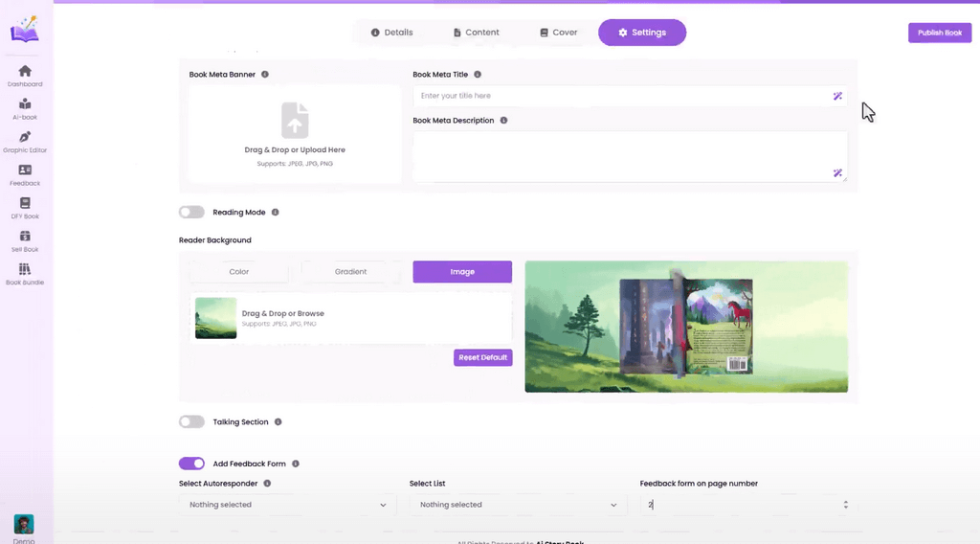The image size is (980, 544).
Task: Open the Graphic Editor pen icon
Action: point(25,137)
